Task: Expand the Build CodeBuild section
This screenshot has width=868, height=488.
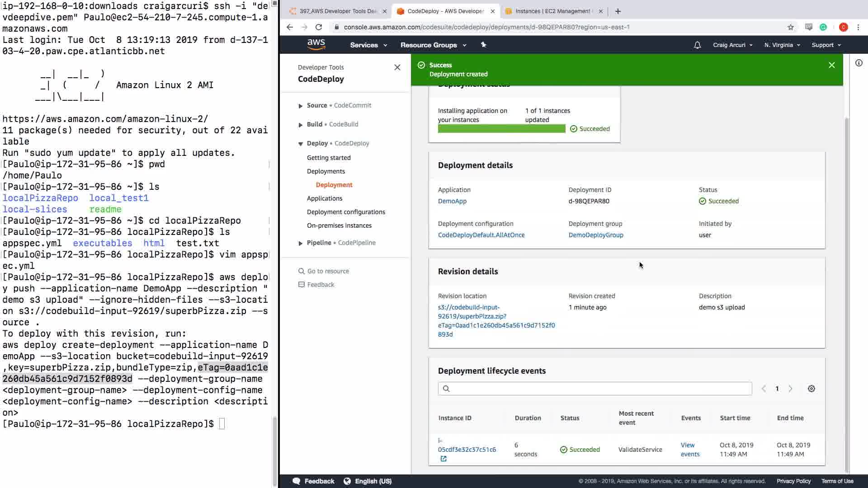Action: click(x=301, y=125)
